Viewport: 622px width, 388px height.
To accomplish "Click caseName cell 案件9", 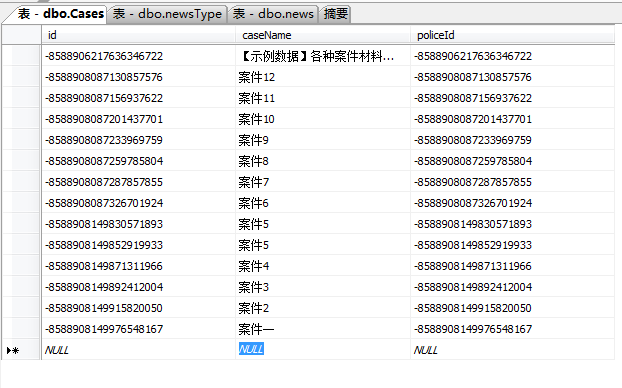I will click(x=323, y=140).
